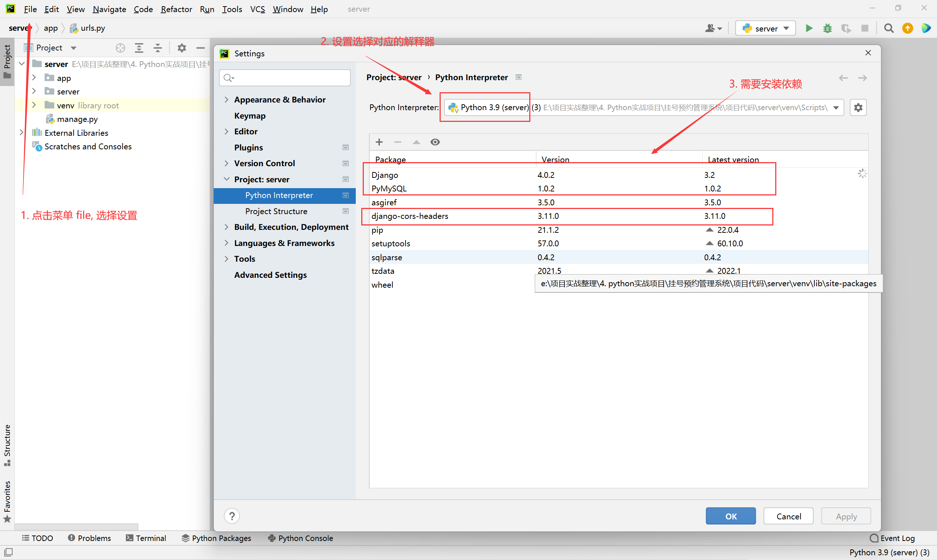This screenshot has width=937, height=560.
Task: Open the Refactor menu
Action: (176, 9)
